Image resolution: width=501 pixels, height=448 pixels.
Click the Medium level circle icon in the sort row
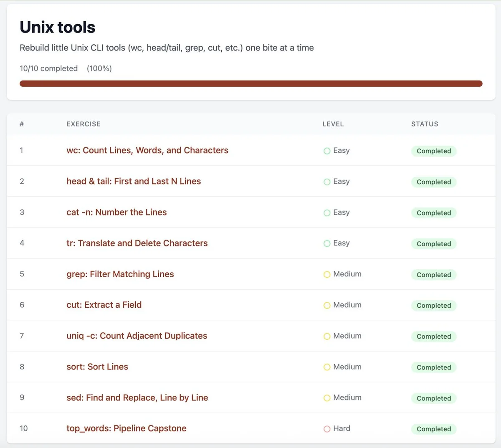pyautogui.click(x=327, y=367)
